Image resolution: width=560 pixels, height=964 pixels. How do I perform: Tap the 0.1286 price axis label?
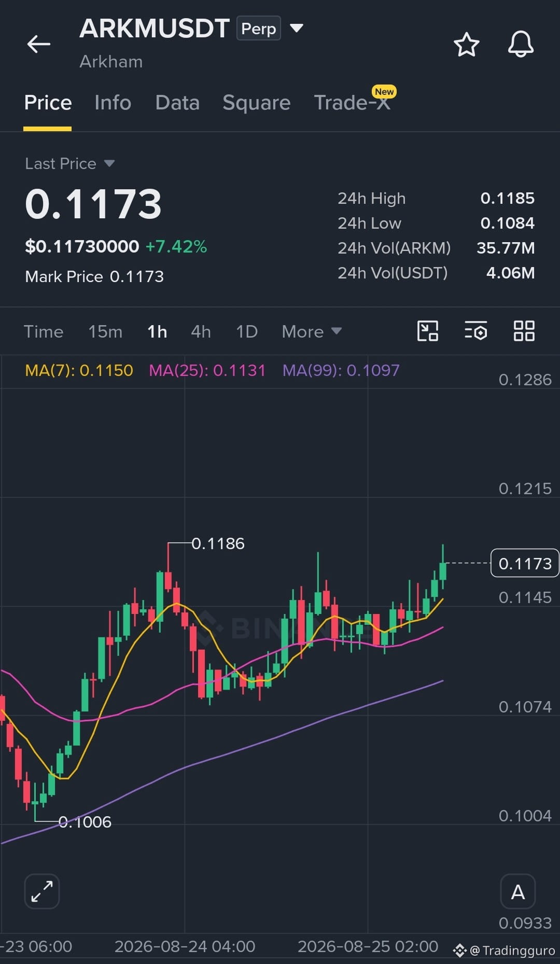click(525, 380)
